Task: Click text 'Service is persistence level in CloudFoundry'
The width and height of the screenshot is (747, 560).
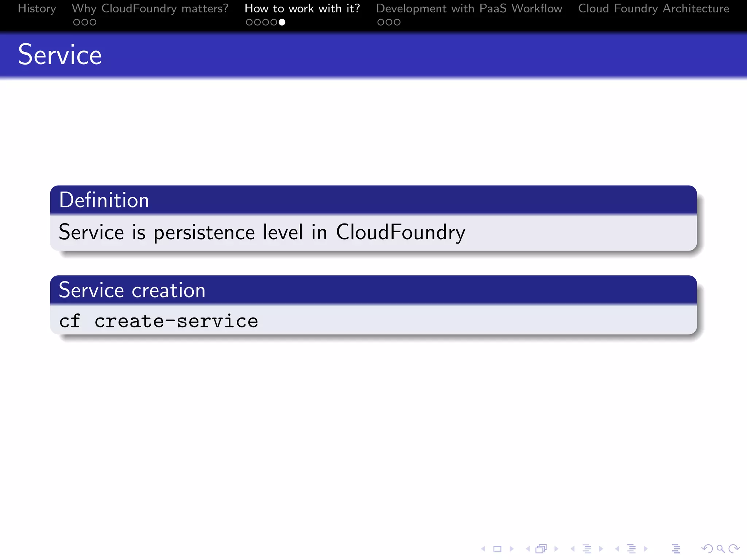Action: coord(262,233)
